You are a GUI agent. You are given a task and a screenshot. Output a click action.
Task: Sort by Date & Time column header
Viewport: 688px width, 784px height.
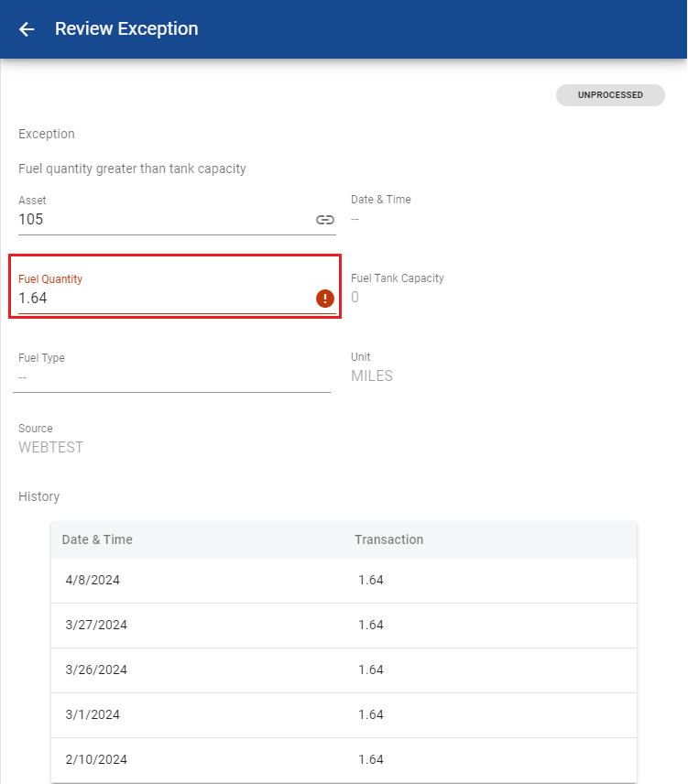97,540
